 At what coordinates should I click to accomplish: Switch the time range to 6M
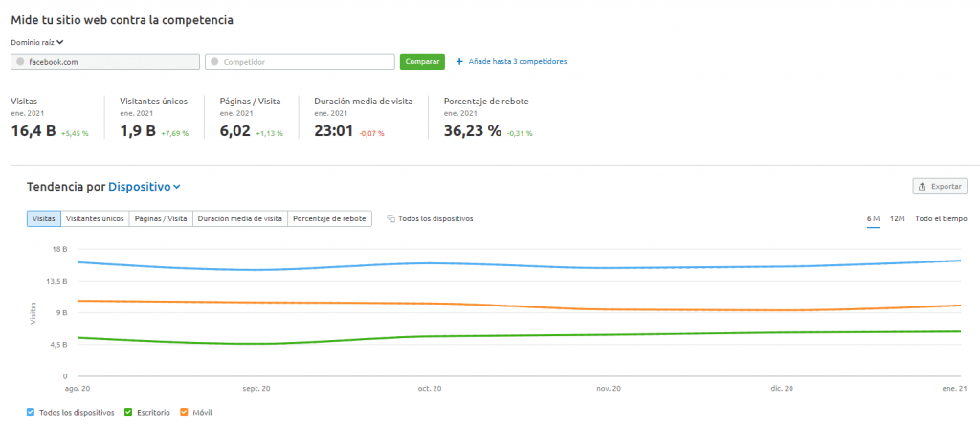pyautogui.click(x=873, y=219)
